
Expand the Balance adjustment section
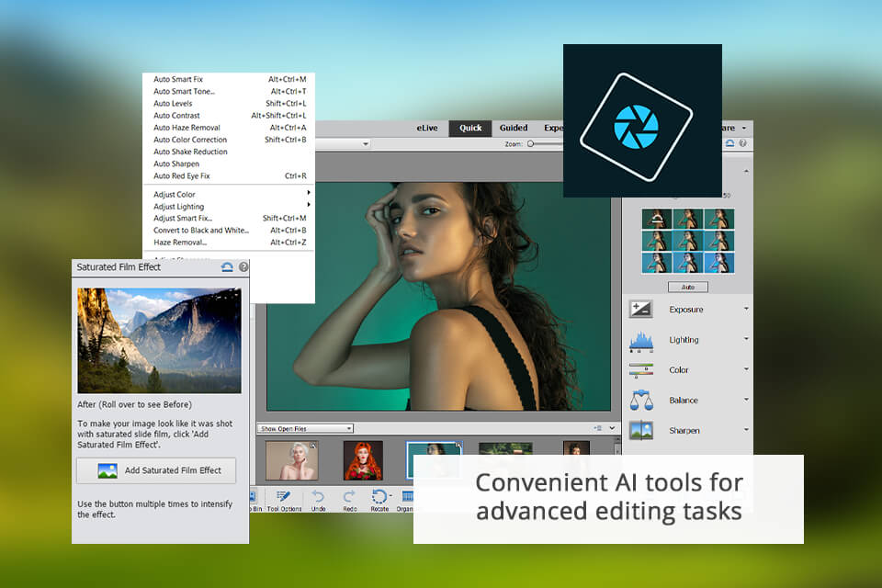pyautogui.click(x=746, y=400)
